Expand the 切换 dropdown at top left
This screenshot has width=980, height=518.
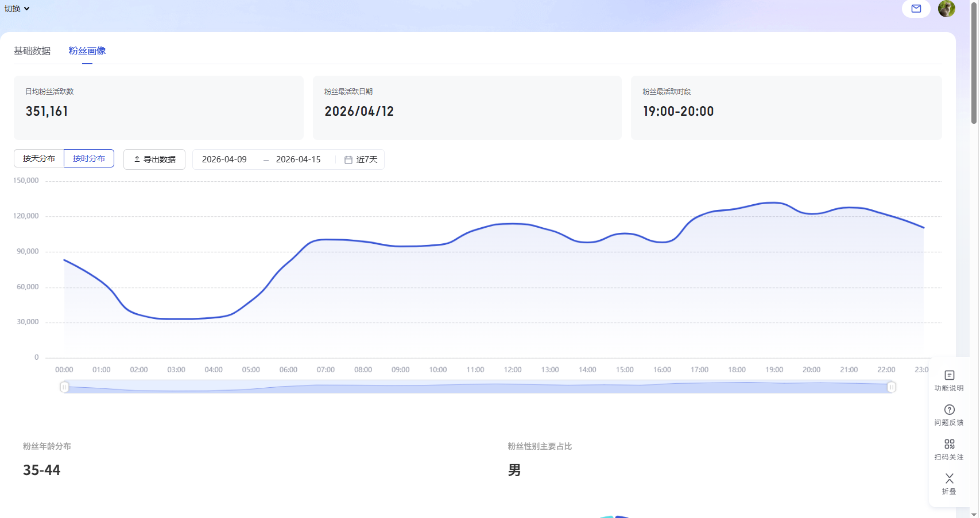point(17,9)
